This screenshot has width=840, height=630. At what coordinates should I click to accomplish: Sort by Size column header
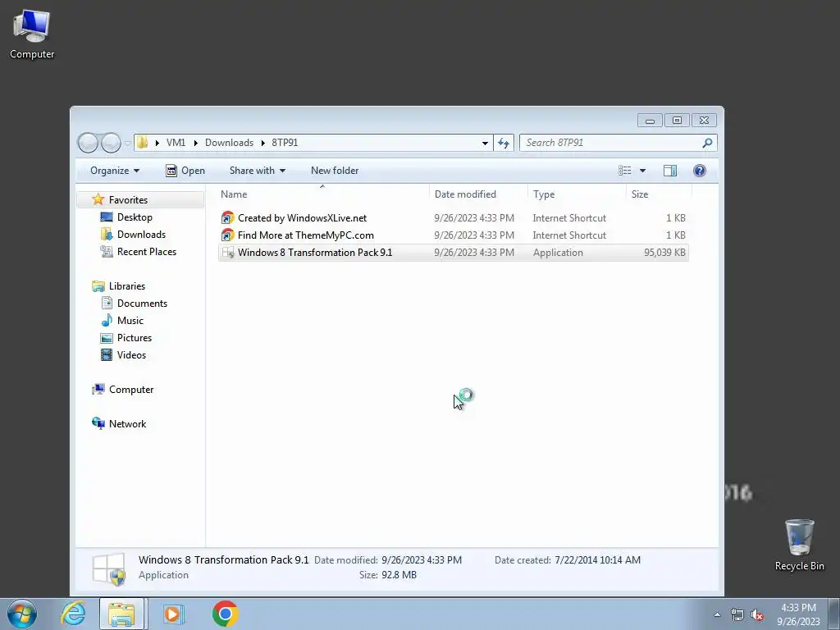(x=659, y=194)
